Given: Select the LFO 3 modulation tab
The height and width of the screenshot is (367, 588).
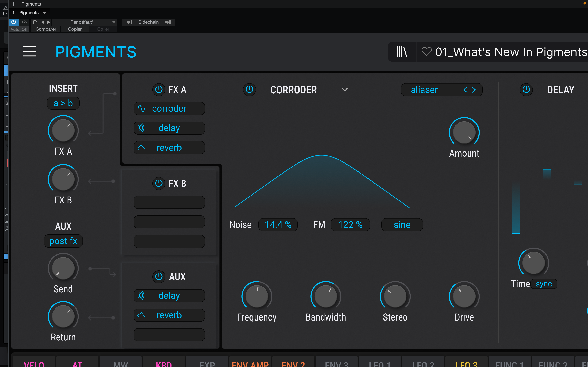Looking at the screenshot, I should pyautogui.click(x=466, y=363).
